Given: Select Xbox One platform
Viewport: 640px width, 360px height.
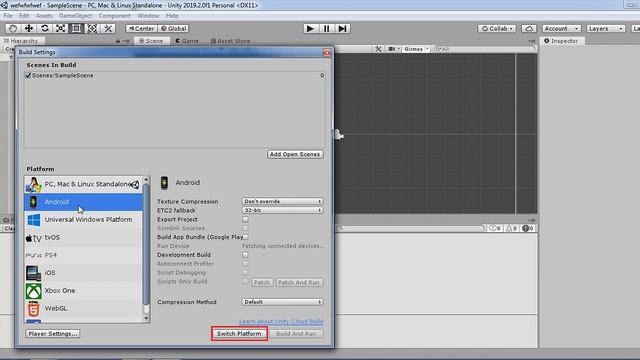Looking at the screenshot, I should [x=84, y=291].
